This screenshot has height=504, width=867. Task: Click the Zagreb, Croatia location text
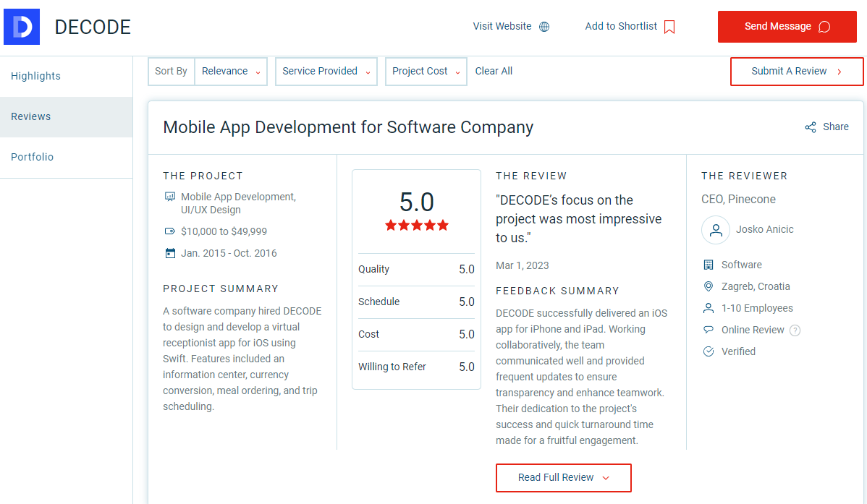pos(756,286)
